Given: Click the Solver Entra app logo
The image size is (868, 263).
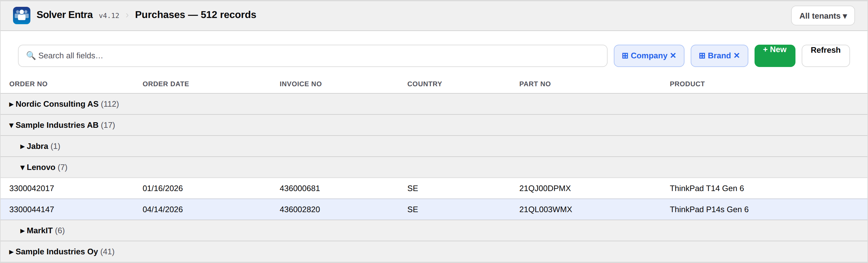Looking at the screenshot, I should coord(22,16).
